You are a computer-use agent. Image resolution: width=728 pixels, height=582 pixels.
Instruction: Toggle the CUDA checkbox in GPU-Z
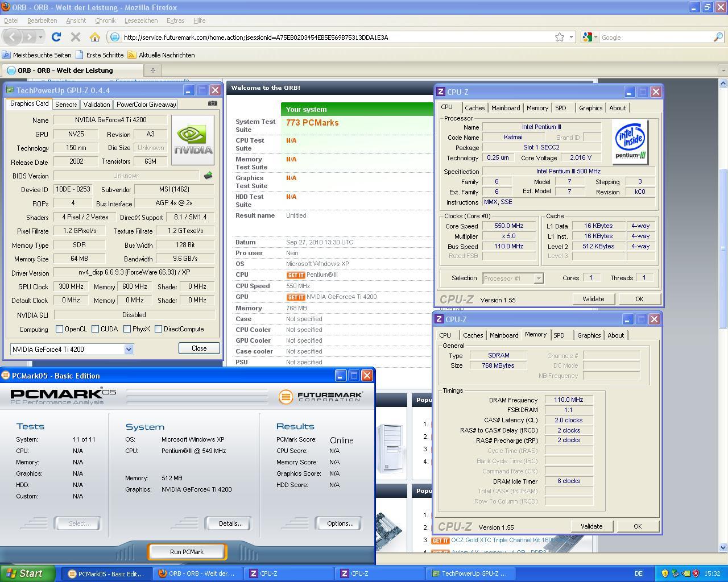[x=95, y=329]
